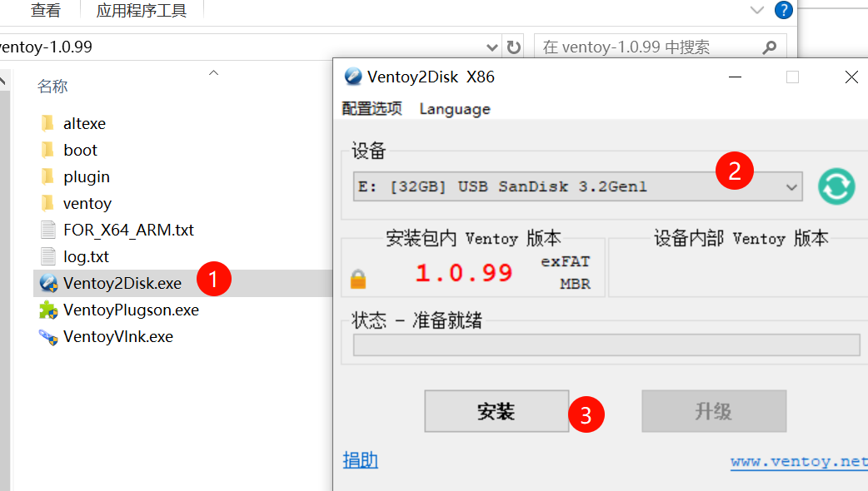Click the 1.0.99 version number
Screen dimensions: 868x491
point(464,273)
